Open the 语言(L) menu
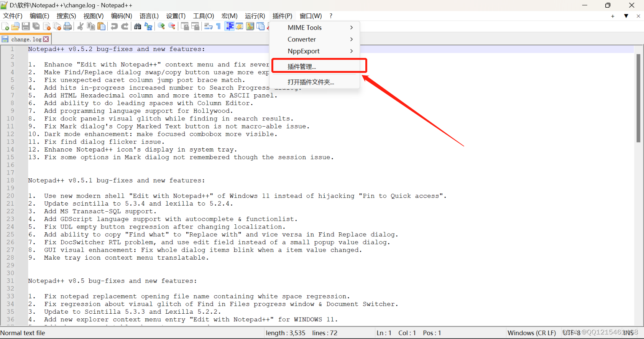The image size is (644, 339). 149,16
